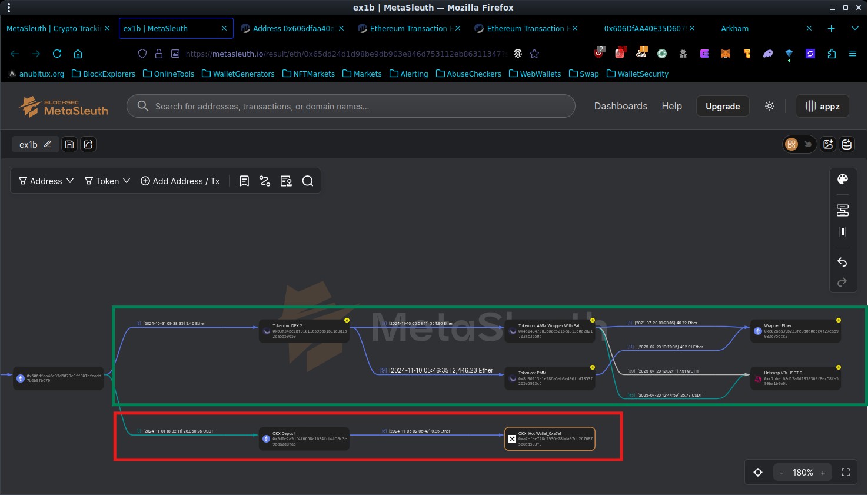Open the OnlineTools bookmark folder

[x=168, y=74]
